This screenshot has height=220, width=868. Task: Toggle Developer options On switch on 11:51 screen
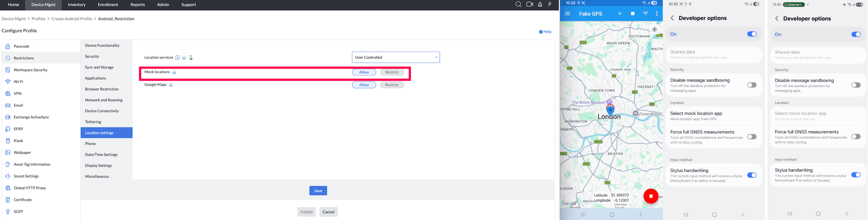856,34
